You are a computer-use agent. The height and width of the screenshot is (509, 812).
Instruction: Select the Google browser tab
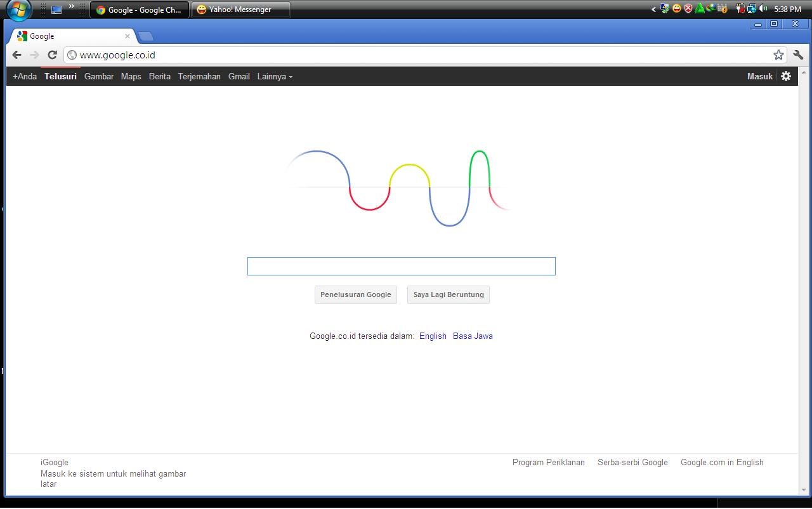[x=73, y=36]
